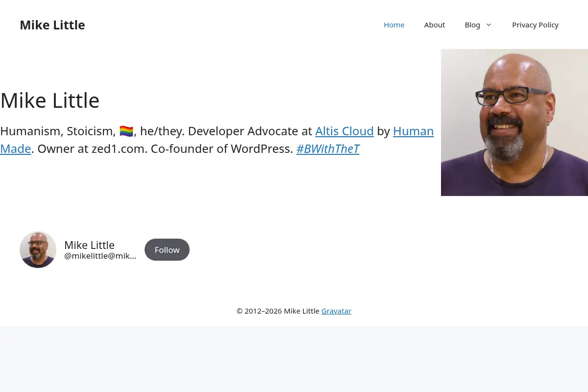Go to the Home menu item
Screen dimensions: 588x392
(394, 24)
